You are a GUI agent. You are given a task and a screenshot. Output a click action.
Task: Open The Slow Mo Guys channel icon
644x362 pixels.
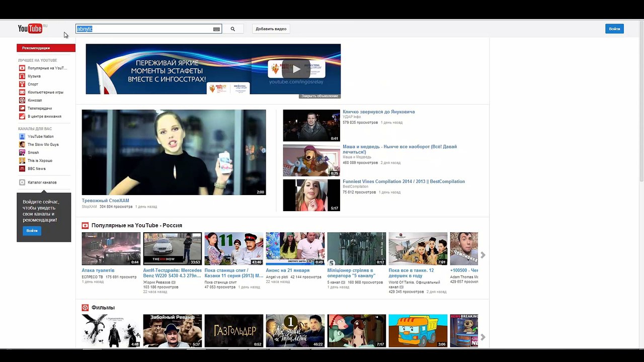coord(22,144)
